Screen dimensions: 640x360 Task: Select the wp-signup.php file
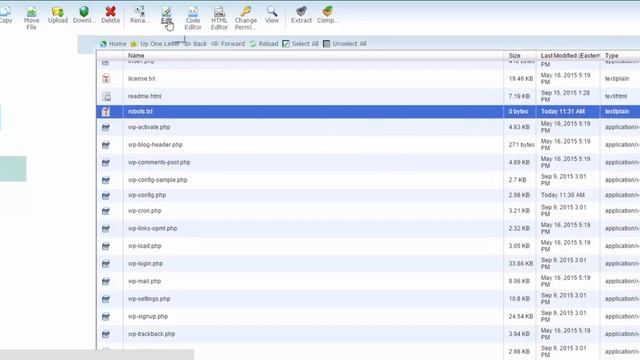point(148,316)
